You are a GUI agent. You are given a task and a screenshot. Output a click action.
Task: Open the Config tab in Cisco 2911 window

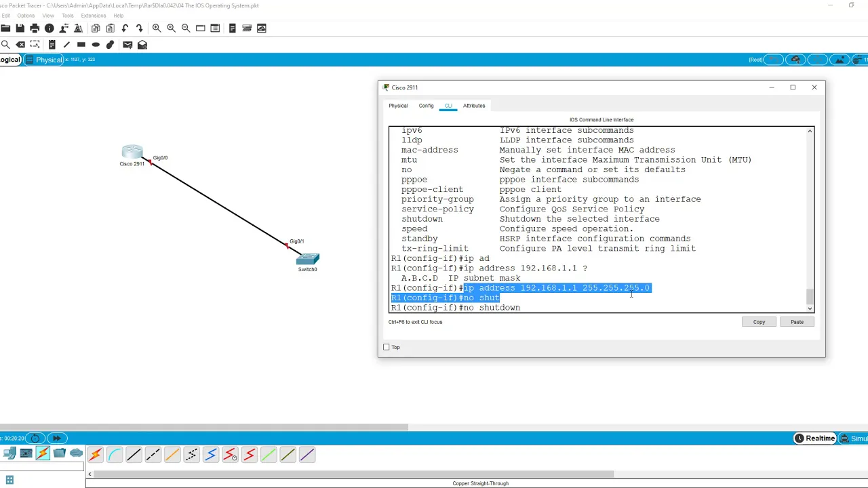tap(426, 106)
